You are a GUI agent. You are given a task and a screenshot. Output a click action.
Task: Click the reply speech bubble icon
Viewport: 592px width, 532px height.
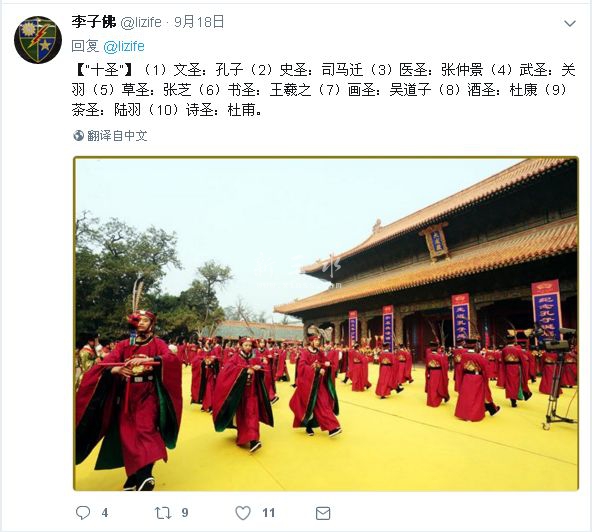(83, 512)
